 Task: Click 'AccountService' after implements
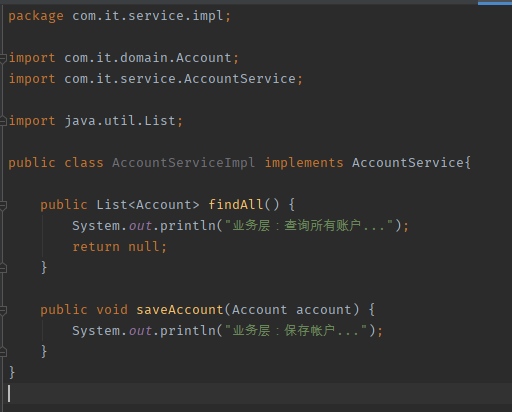408,163
